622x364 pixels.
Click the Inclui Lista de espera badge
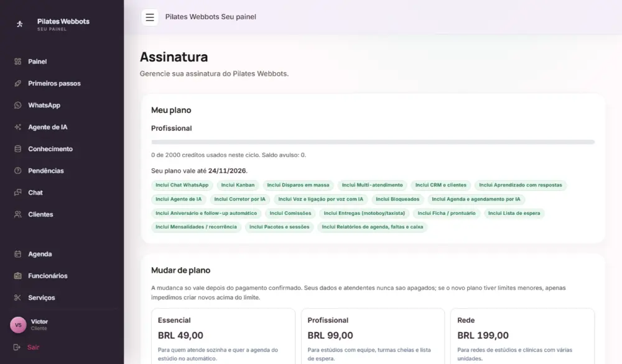tap(514, 213)
